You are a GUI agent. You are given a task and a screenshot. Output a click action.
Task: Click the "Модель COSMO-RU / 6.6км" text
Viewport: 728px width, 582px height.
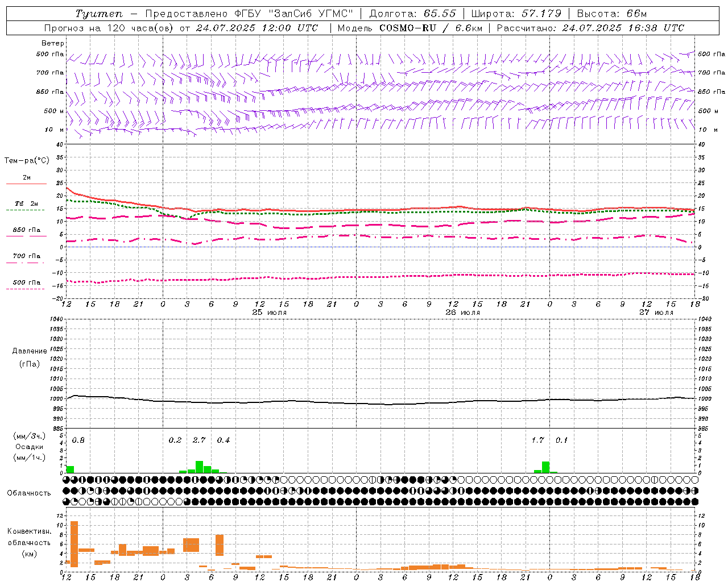410,28
